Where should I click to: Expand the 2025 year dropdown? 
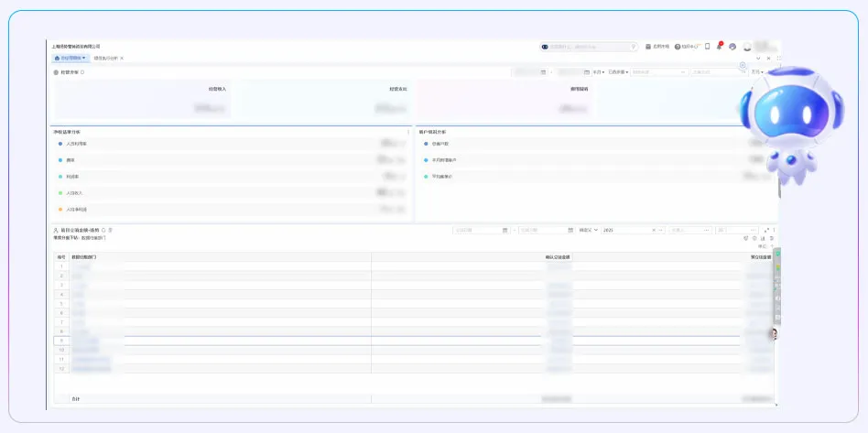pos(660,230)
